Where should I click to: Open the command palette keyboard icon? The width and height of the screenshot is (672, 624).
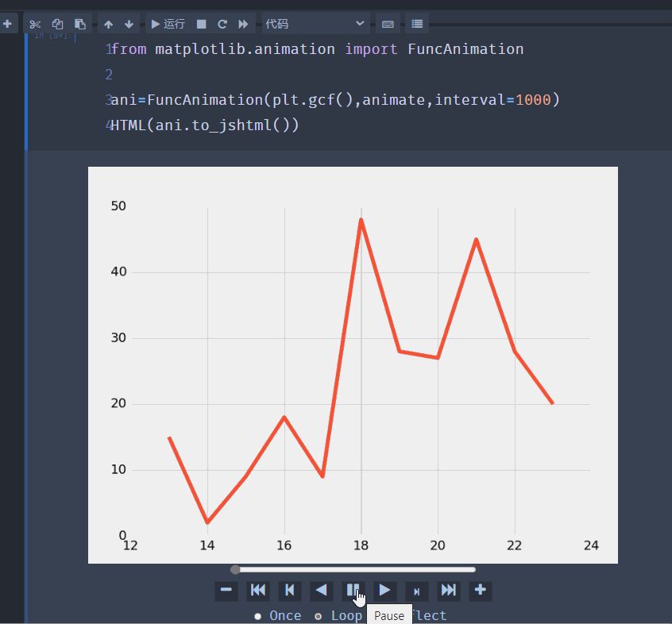click(x=388, y=24)
